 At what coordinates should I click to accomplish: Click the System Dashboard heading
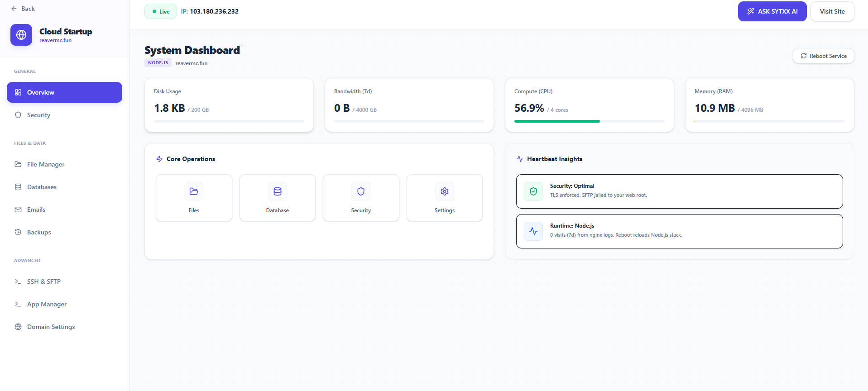tap(192, 50)
